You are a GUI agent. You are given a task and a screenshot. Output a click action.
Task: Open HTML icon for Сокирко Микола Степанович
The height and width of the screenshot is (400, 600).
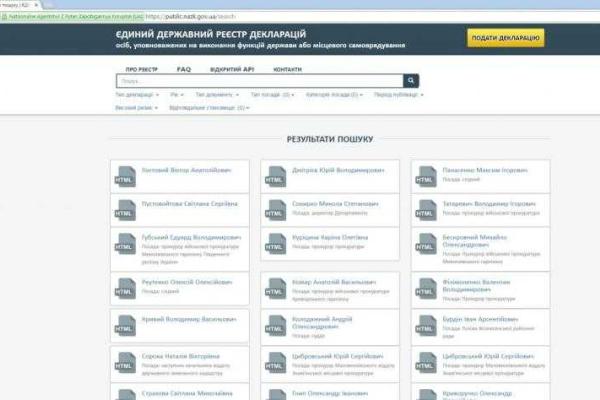(276, 210)
